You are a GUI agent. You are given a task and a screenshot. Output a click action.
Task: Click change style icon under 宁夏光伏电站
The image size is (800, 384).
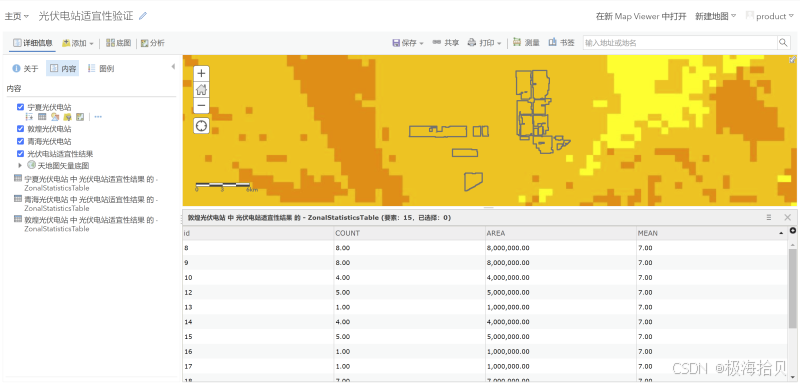point(55,117)
